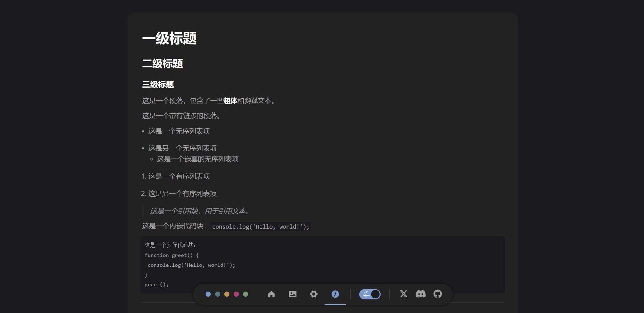Screen dimensions: 644x313
Task: Choose the gray-teal theme color dot
Action: point(217,294)
